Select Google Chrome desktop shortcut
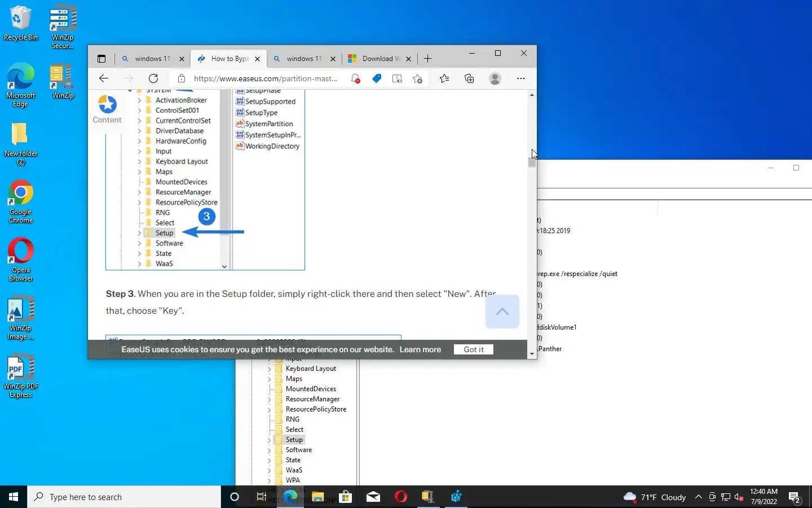 pyautogui.click(x=21, y=202)
